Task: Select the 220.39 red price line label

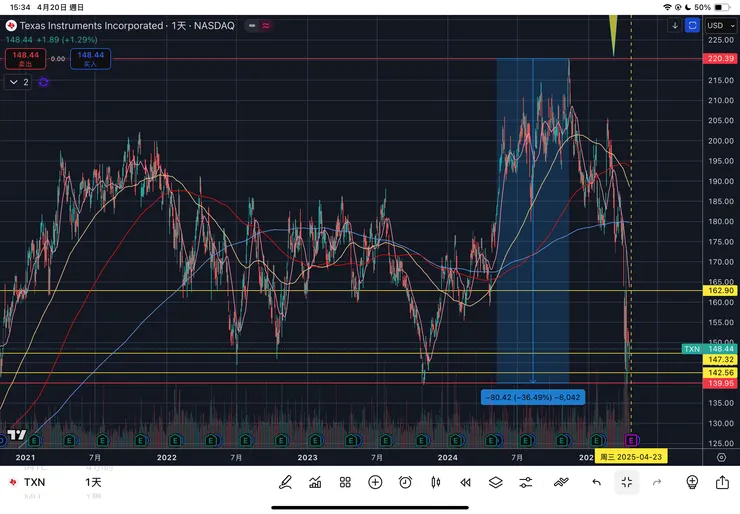Action: point(721,59)
